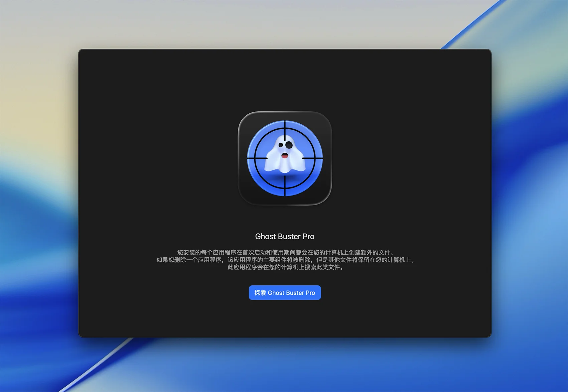This screenshot has width=568, height=392.
Task: Click the ghost's large black eye
Action: (x=289, y=145)
